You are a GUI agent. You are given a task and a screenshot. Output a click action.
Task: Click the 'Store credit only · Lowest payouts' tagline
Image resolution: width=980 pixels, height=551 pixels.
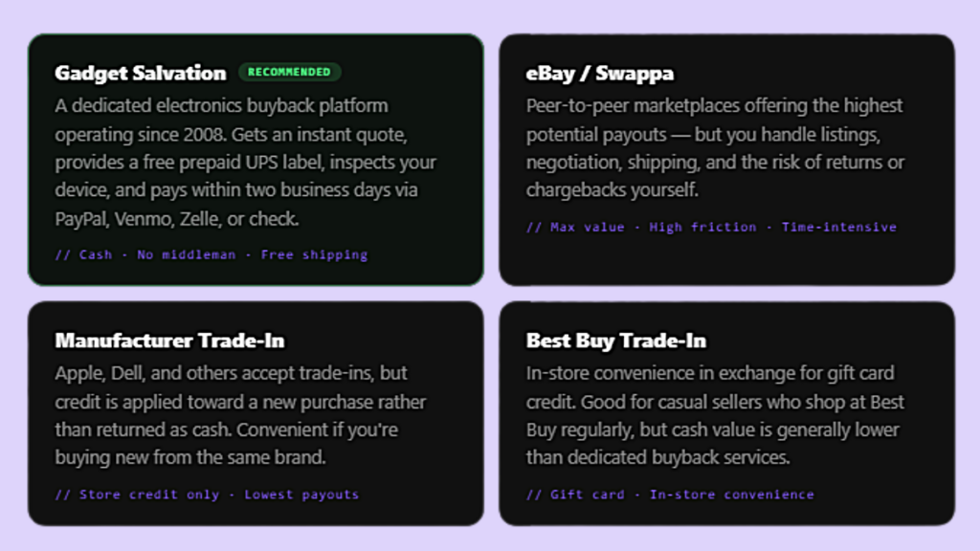point(207,495)
